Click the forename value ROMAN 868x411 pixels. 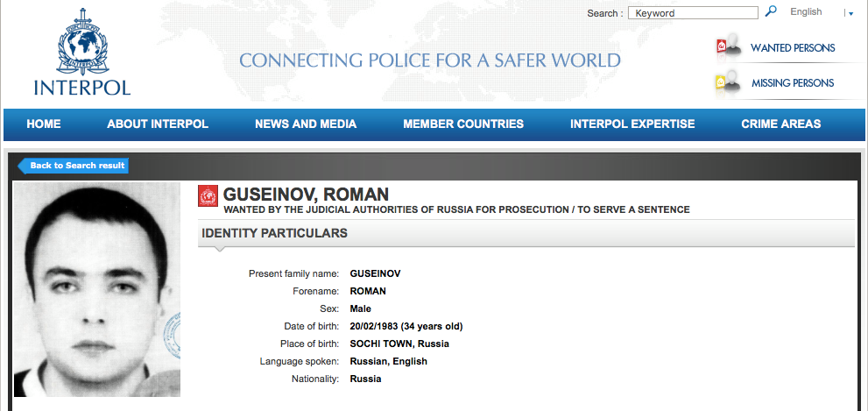368,291
